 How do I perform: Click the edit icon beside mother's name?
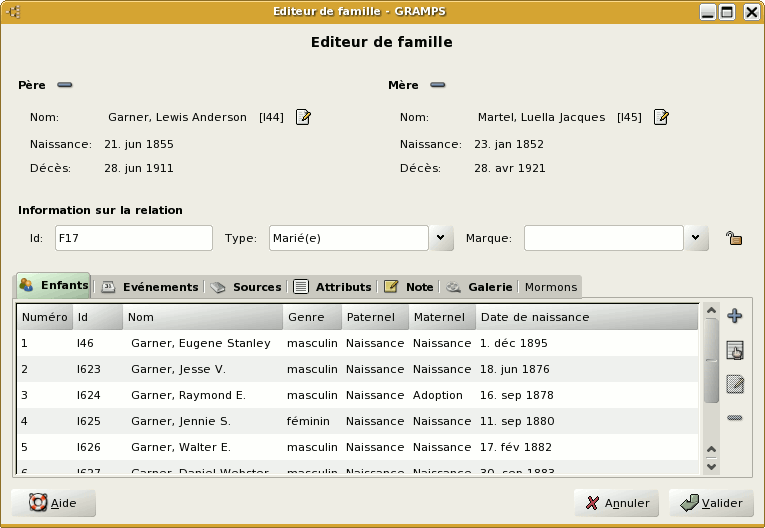click(661, 118)
